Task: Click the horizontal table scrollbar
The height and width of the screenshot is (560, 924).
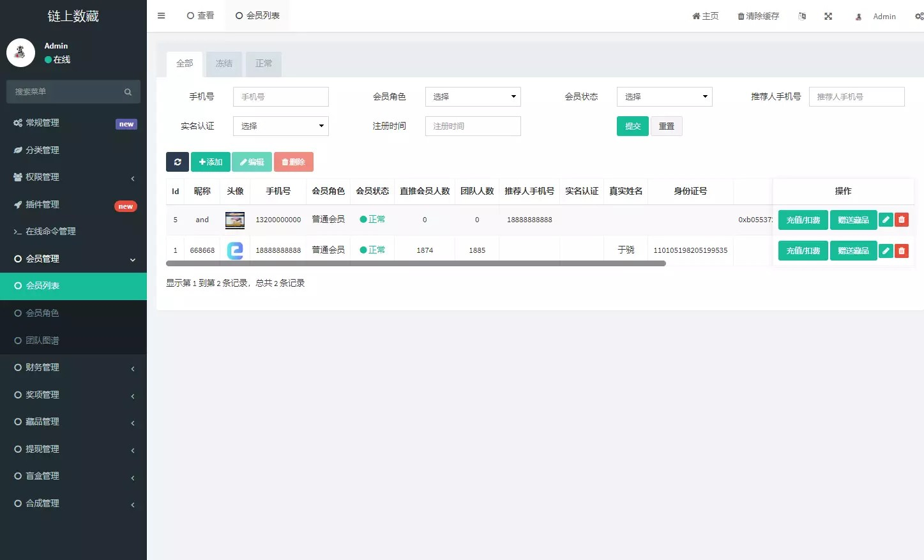Action: pos(415,264)
